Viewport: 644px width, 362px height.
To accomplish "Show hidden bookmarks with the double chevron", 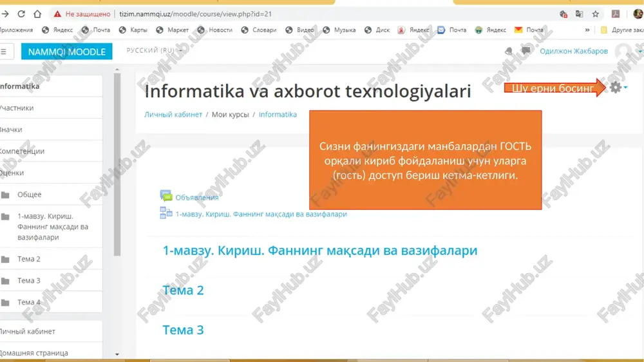I will tap(587, 30).
